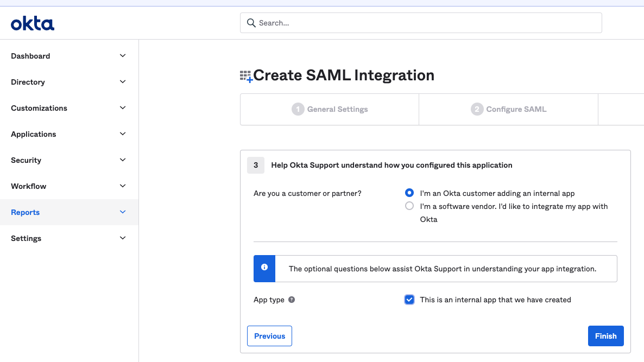This screenshot has width=644, height=362.
Task: Expand the Applications chevron
Action: pyautogui.click(x=122, y=134)
